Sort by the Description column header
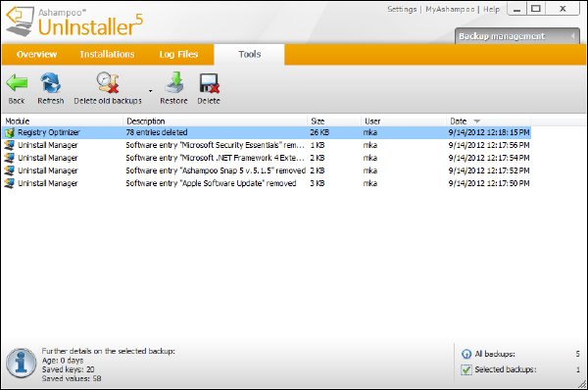Screen dimensions: 588x390 [146, 122]
